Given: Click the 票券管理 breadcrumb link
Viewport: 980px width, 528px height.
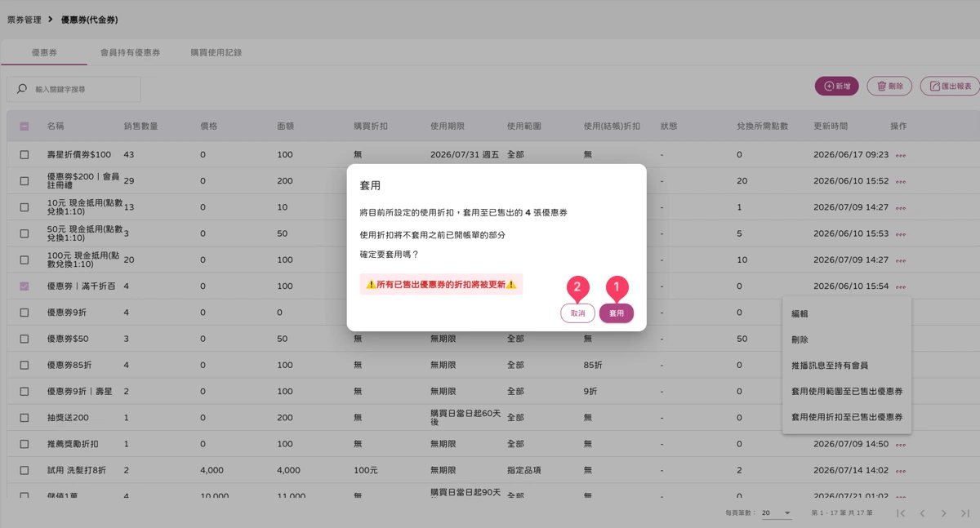Looking at the screenshot, I should (x=24, y=19).
